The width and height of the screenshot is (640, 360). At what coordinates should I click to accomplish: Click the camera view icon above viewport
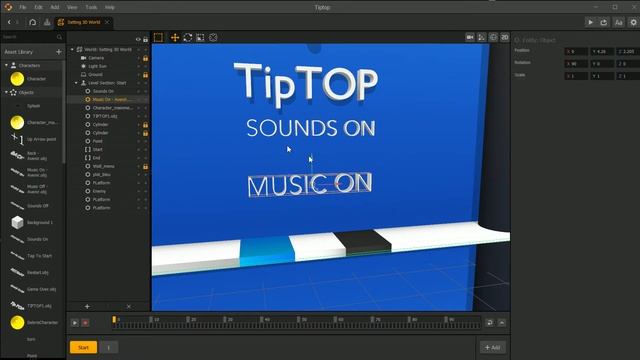(470, 38)
